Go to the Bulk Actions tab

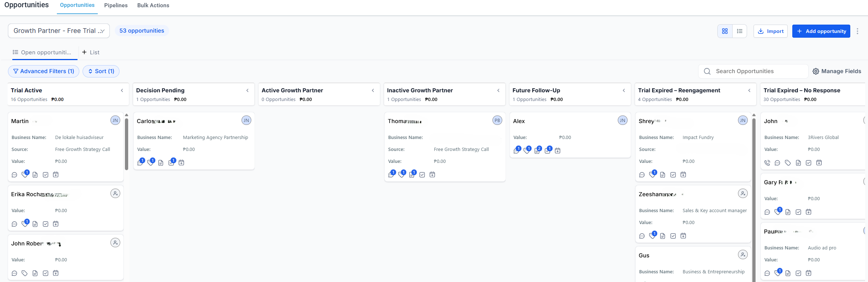coord(153,5)
